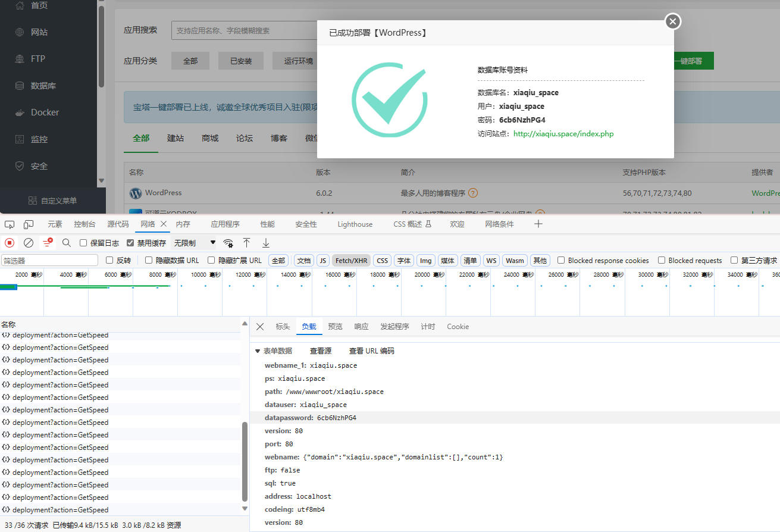Image resolution: width=780 pixels, height=532 pixels.
Task: Click the 应用搜索 search field
Action: (x=244, y=30)
